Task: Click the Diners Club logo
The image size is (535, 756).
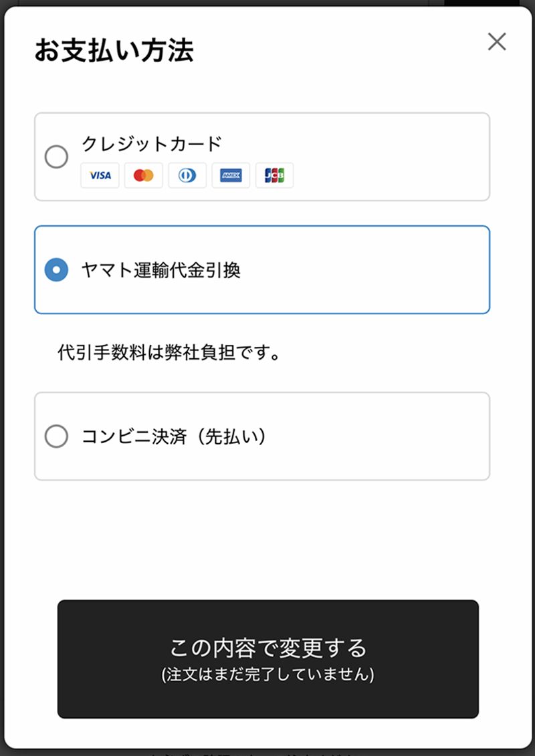Action: pyautogui.click(x=187, y=175)
